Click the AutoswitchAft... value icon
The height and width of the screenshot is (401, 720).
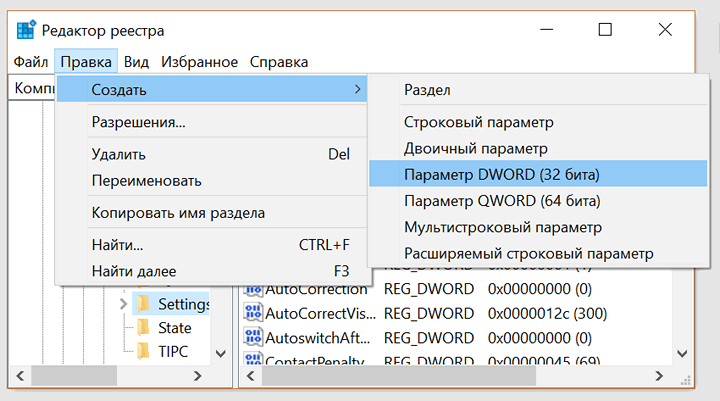253,338
